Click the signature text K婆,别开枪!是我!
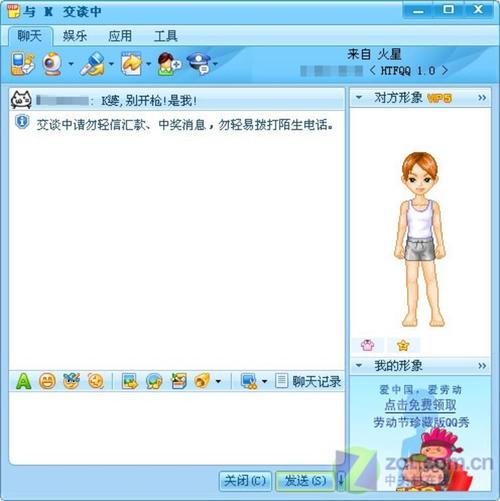Viewport: 500px width, 501px height. [149, 100]
